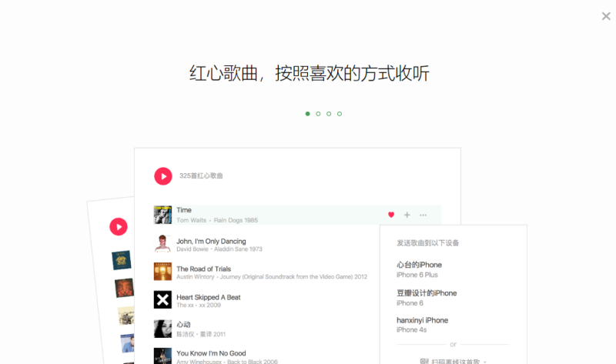Click the Time album cover thumbnail
This screenshot has height=364, width=616.
(162, 215)
